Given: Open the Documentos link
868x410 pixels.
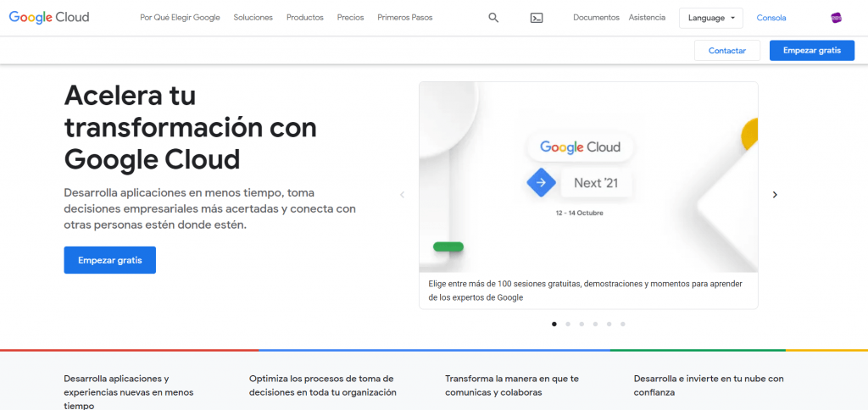Looking at the screenshot, I should coord(596,18).
